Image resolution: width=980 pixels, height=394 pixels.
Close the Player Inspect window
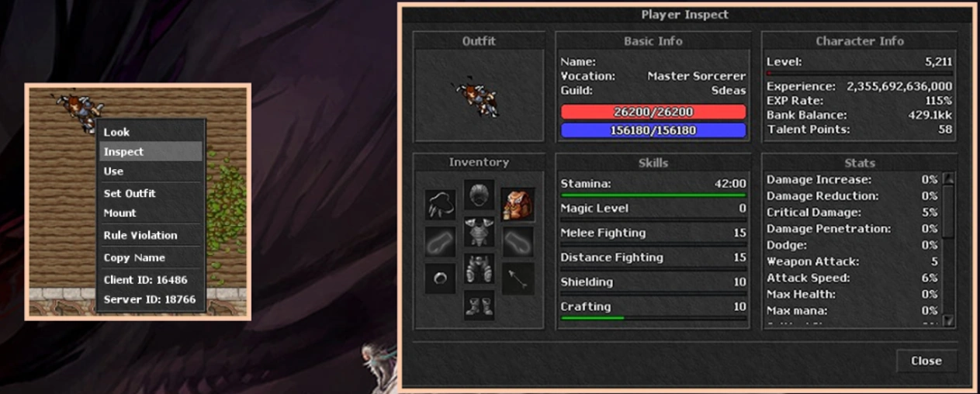tap(926, 361)
